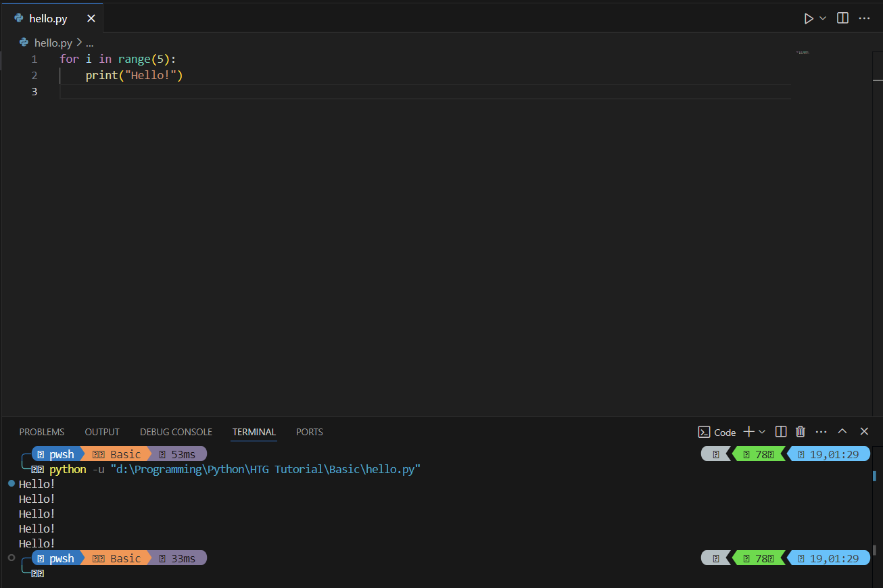Select the hello.py editor tab
This screenshot has width=883, height=588.
coord(48,19)
